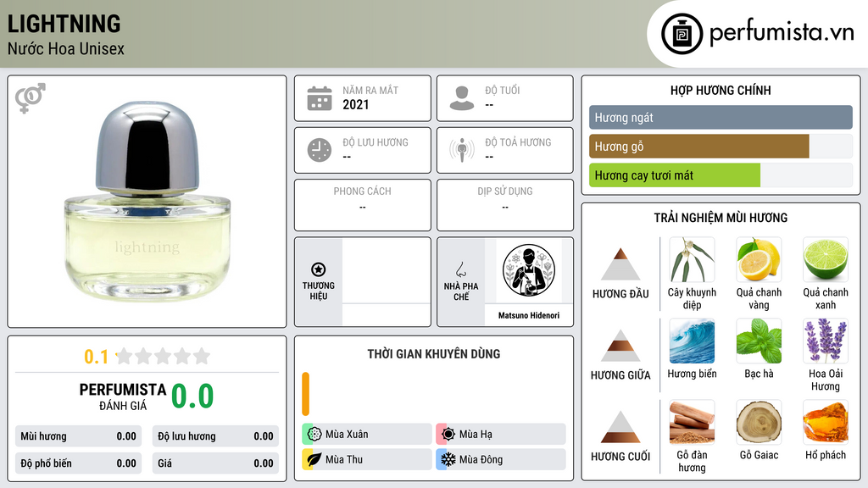868x488 pixels.
Task: Click the Nước Hoa Unisex subtitle
Action: (x=66, y=48)
